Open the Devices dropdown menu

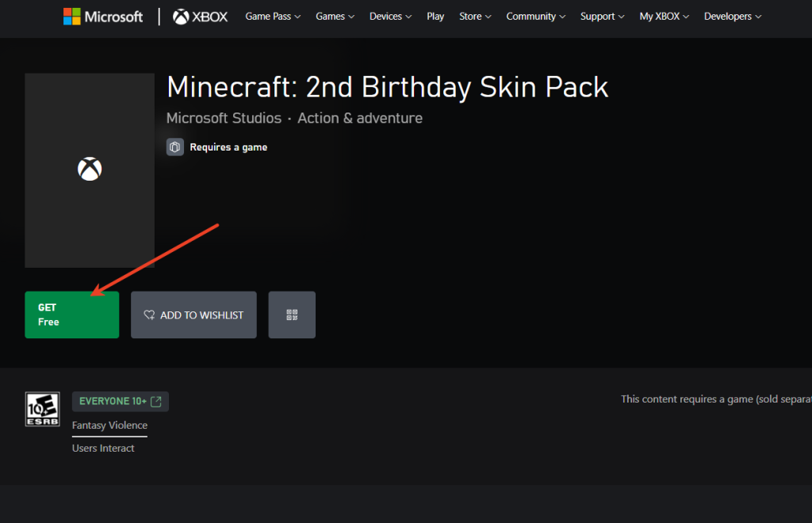(x=390, y=17)
